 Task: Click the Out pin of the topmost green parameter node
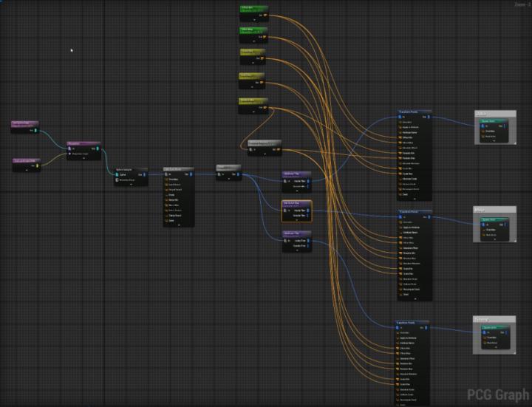[x=265, y=16]
